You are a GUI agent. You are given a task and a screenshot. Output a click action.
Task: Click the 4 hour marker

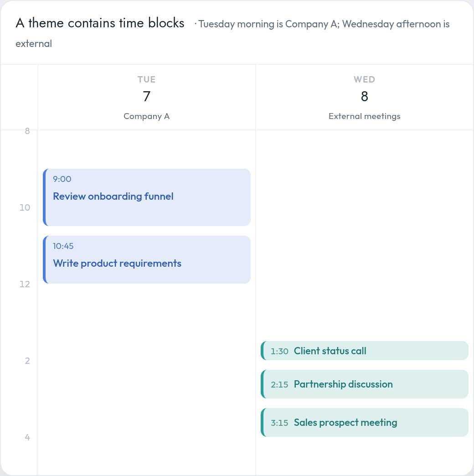tap(27, 437)
